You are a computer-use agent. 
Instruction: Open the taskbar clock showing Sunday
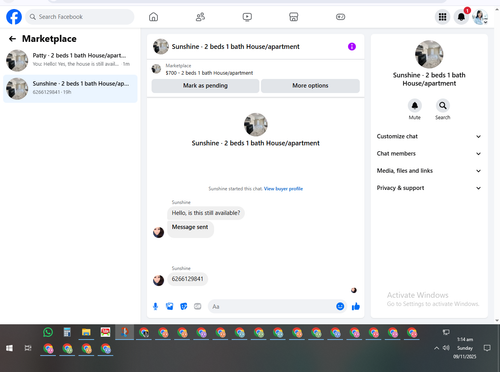coord(465,348)
